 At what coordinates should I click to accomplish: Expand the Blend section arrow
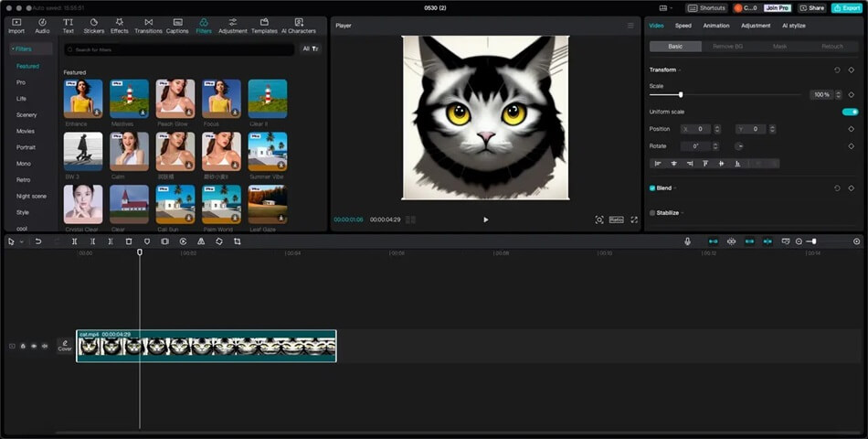tap(675, 188)
